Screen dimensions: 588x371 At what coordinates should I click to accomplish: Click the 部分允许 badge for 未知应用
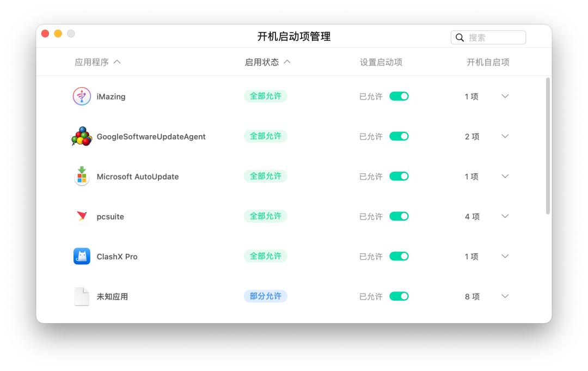(266, 296)
